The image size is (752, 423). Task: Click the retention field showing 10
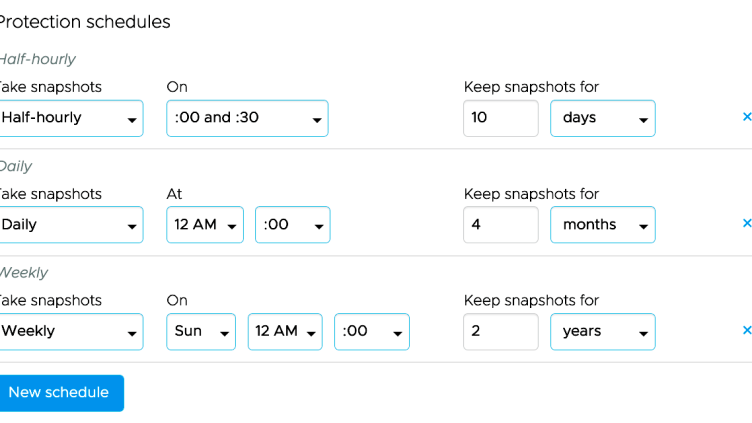tap(501, 118)
